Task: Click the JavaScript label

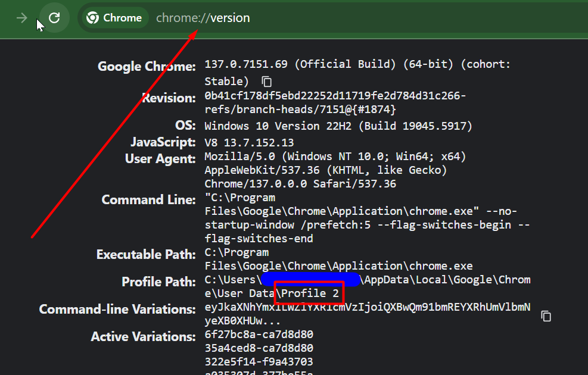Action: 163,142
